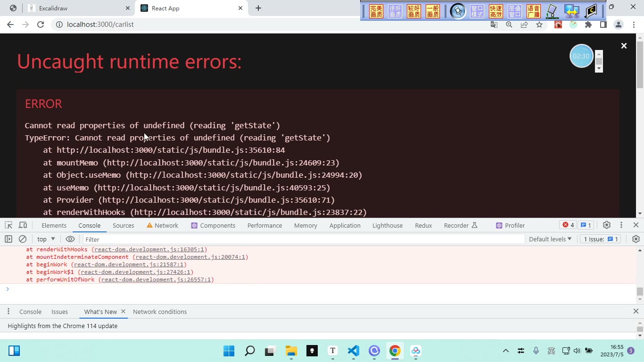
Task: Share this page from the address bar
Action: pyautogui.click(x=524, y=25)
